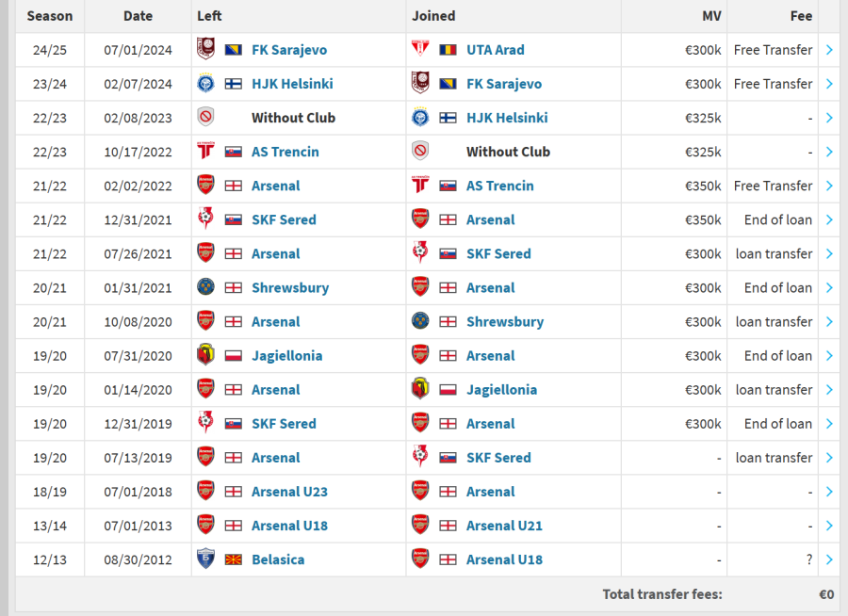This screenshot has width=848, height=616.
Task: Open the FK Sarajevo link in the Left column
Action: click(289, 50)
